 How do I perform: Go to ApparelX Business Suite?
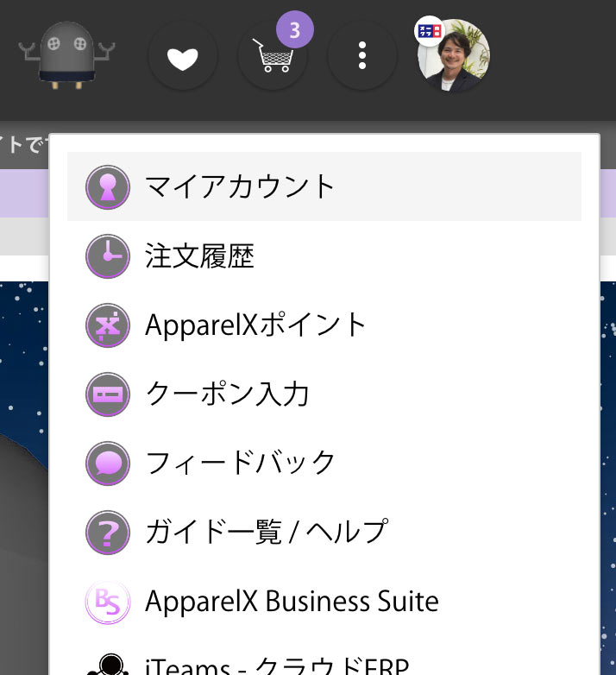point(324,602)
